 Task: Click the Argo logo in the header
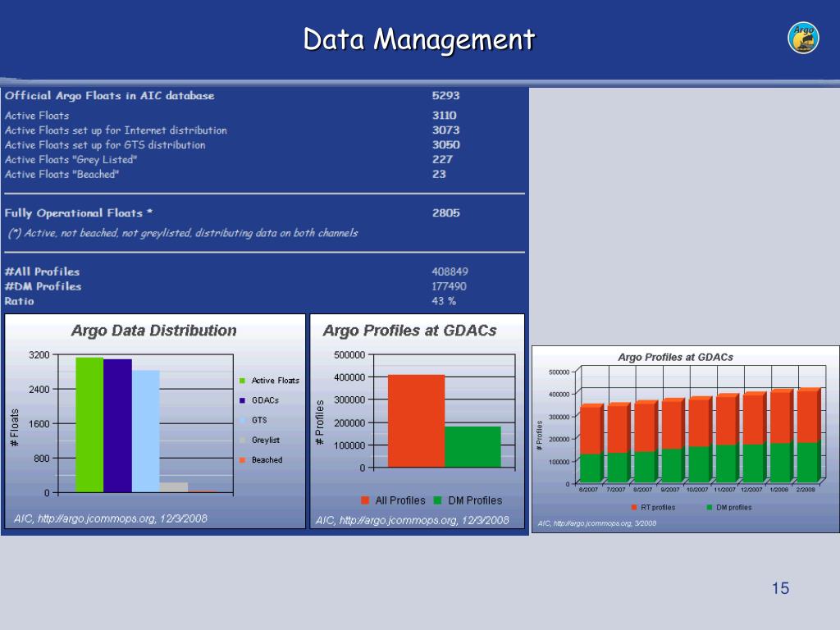pos(803,38)
